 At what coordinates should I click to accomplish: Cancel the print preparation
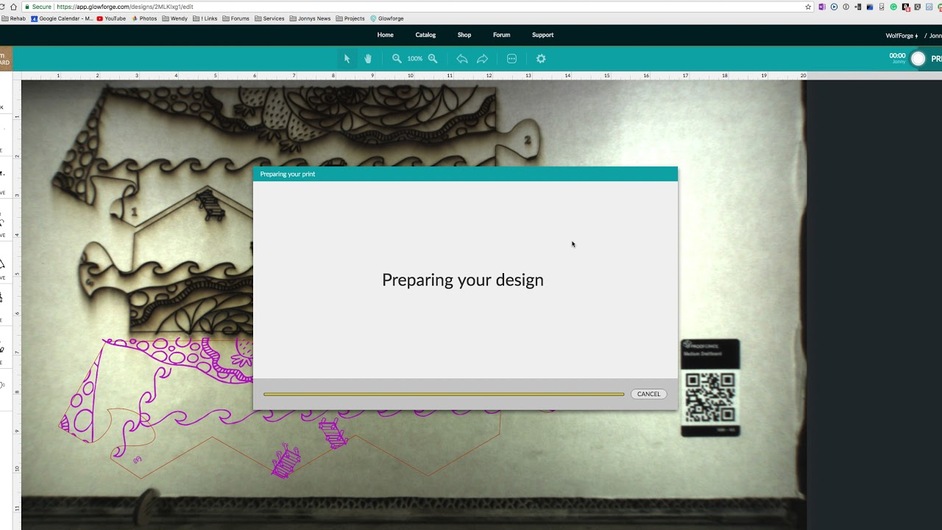click(x=648, y=394)
